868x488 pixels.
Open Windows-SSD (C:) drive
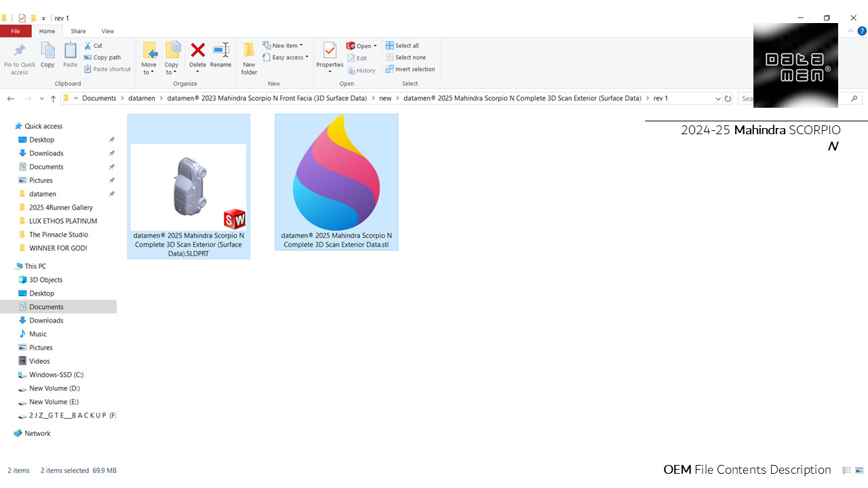(x=56, y=375)
